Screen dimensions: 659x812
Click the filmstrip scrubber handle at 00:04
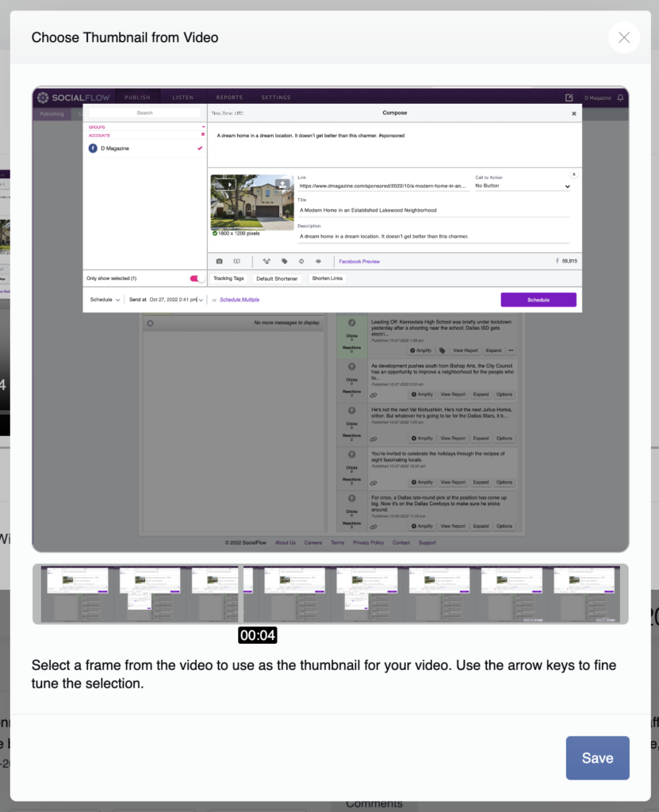(240, 594)
